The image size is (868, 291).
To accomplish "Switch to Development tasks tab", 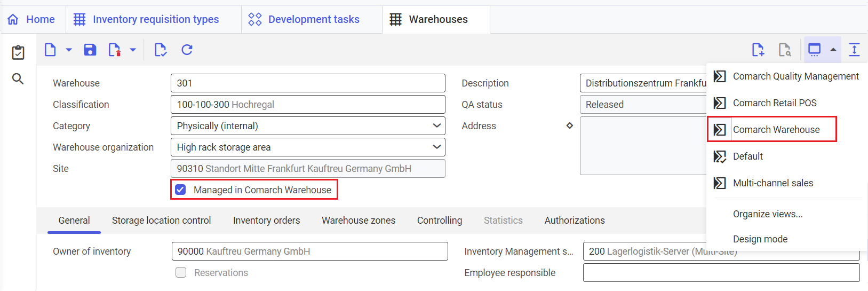I will point(312,19).
